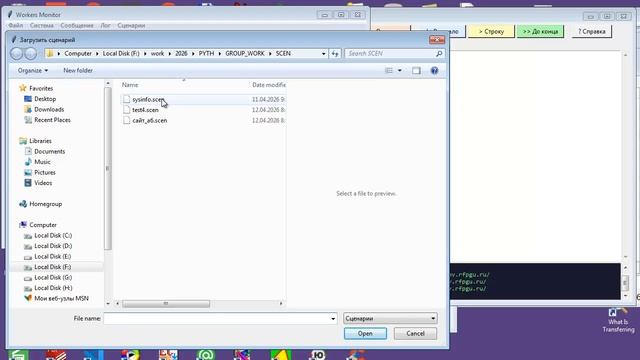Open Local Disk (H:)
This screenshot has width=640, height=360.
[53, 288]
